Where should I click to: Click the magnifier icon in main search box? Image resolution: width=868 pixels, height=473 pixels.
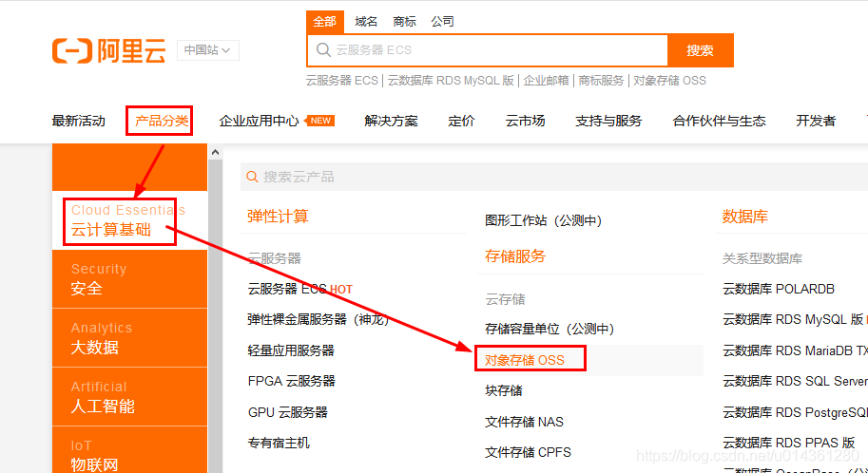[x=323, y=49]
